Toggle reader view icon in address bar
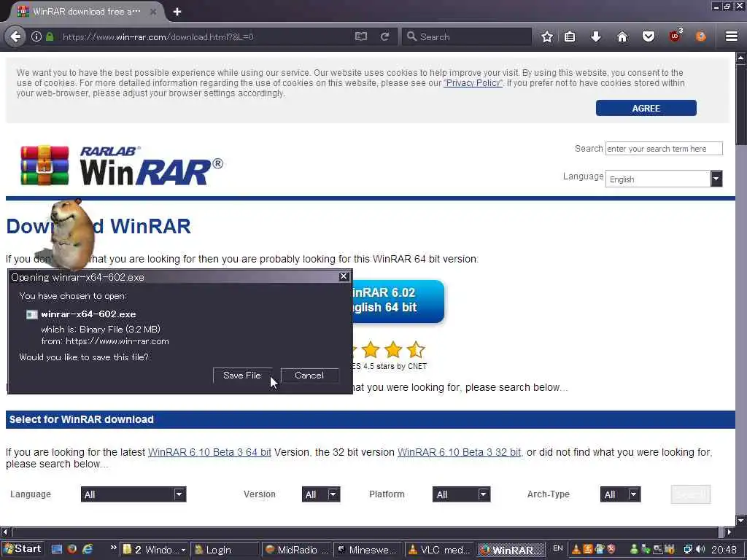Image resolution: width=747 pixels, height=560 pixels. [361, 36]
